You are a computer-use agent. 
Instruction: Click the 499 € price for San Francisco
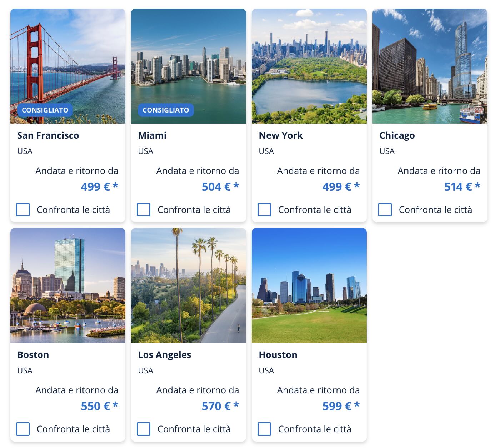pos(100,186)
